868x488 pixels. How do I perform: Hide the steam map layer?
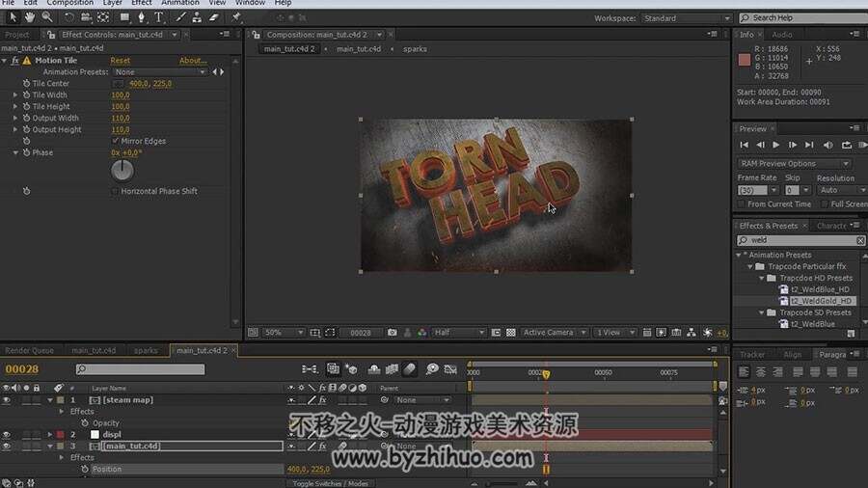click(x=6, y=400)
